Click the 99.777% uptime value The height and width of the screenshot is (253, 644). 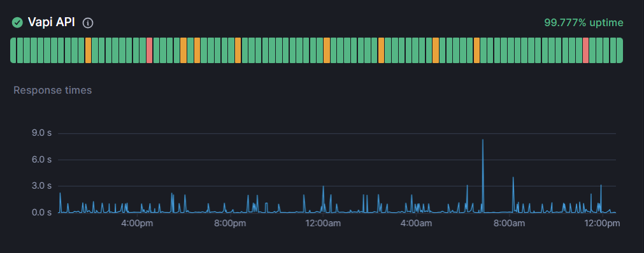(583, 22)
